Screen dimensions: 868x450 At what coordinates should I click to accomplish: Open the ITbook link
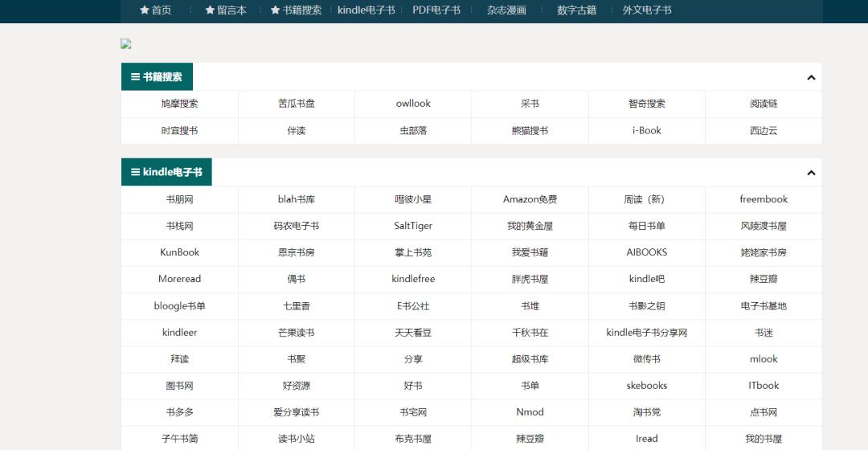764,386
